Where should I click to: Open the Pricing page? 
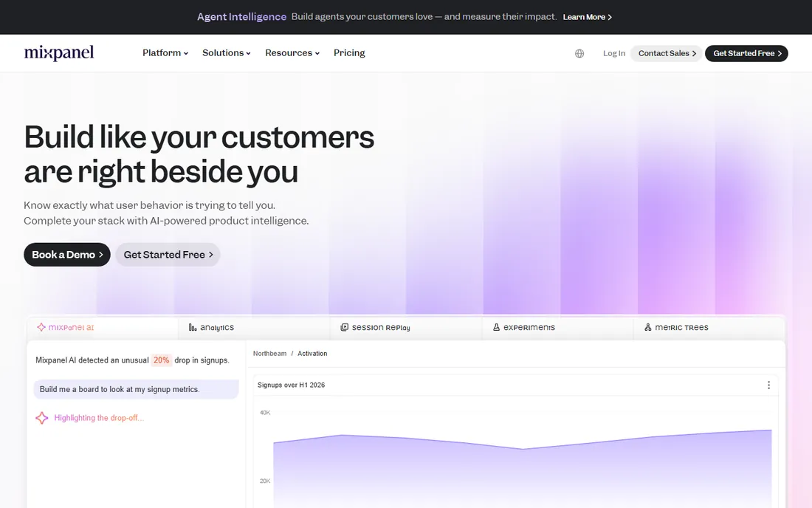(349, 53)
